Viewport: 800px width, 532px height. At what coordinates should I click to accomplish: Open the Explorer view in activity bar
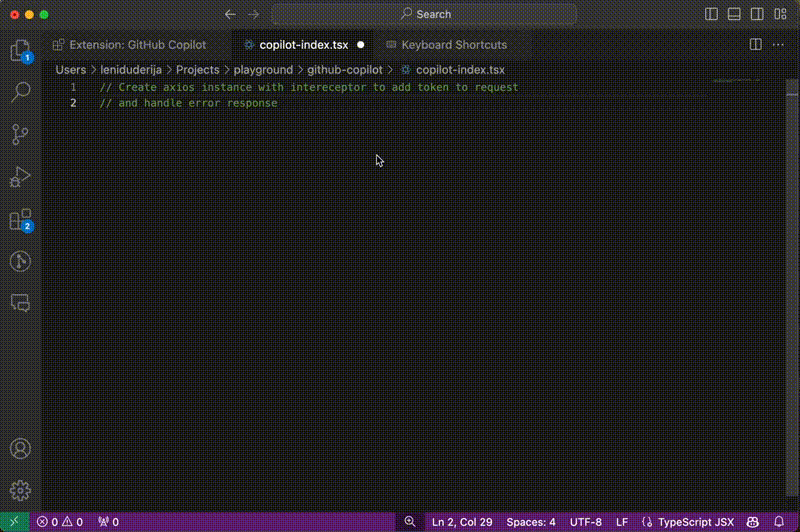[x=20, y=50]
